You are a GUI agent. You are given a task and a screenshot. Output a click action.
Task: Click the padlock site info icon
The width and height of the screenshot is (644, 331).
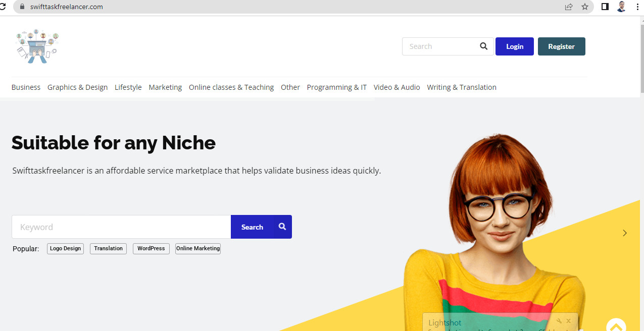22,7
